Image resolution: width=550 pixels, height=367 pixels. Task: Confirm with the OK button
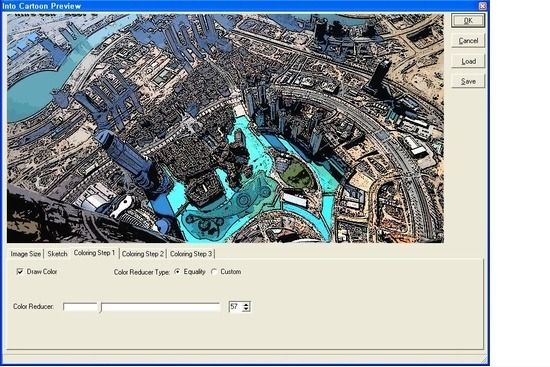(468, 20)
